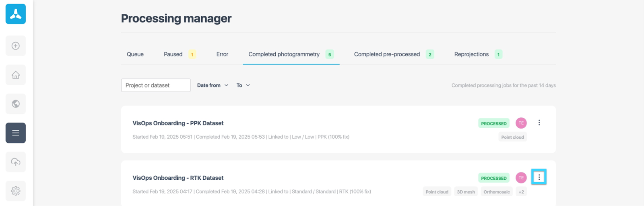Click the Orthomosaic tag on RTK Dataset
Image resolution: width=644 pixels, height=206 pixels.
click(497, 192)
